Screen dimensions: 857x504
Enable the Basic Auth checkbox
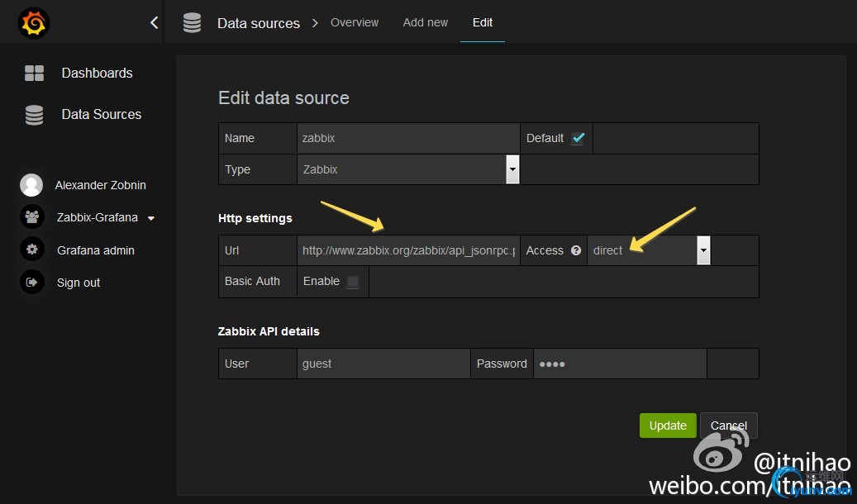(353, 282)
